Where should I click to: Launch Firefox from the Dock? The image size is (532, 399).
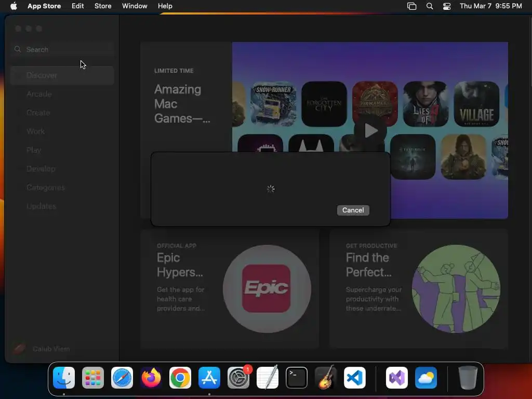click(151, 378)
